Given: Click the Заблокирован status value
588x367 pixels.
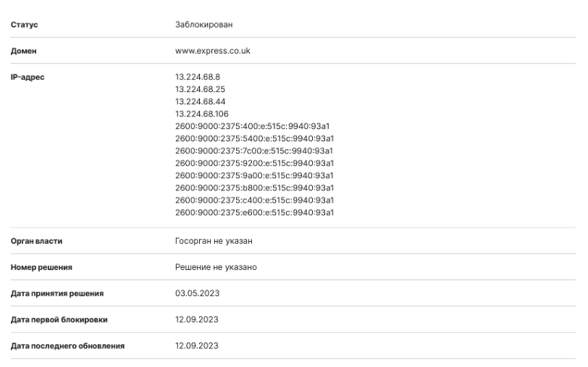Looking at the screenshot, I should point(204,25).
